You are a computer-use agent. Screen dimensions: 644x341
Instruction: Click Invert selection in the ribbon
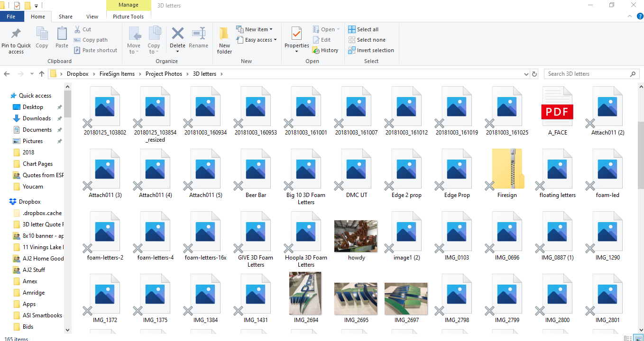coord(371,50)
